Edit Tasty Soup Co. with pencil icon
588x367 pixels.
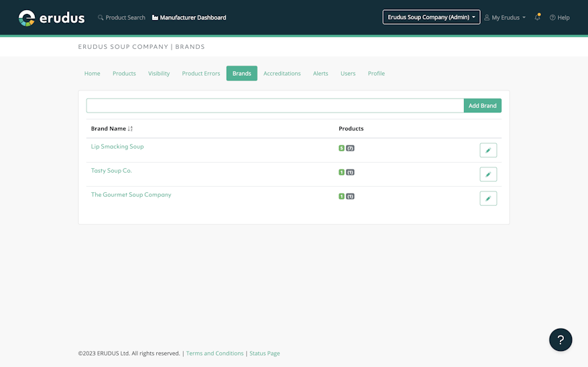click(488, 174)
